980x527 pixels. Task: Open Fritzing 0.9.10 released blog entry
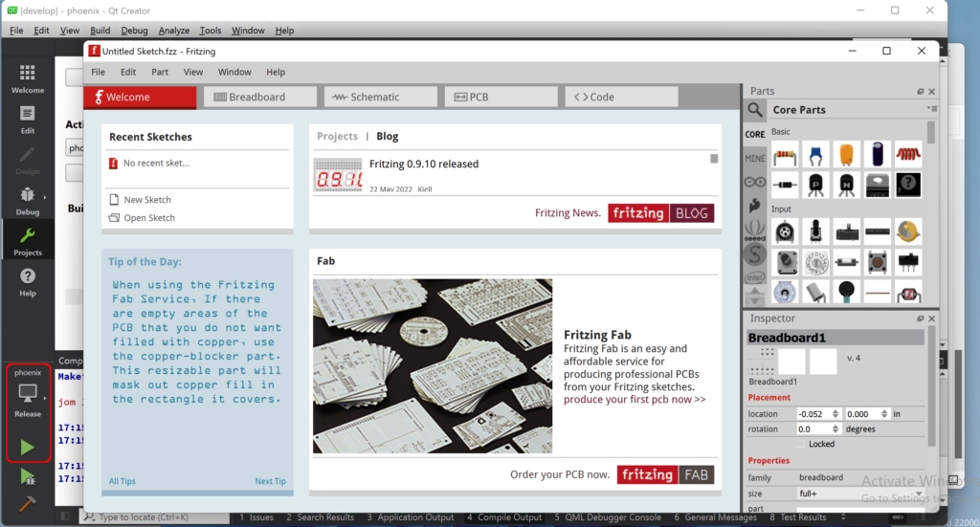(424, 164)
